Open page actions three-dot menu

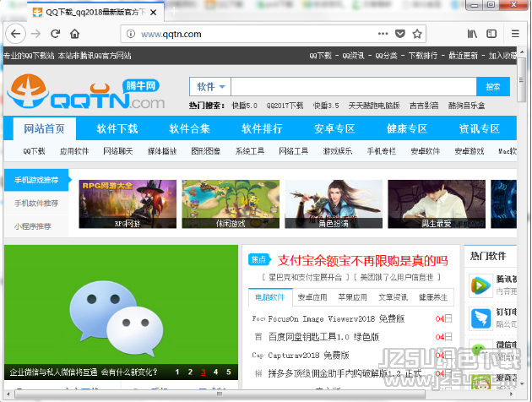[x=383, y=34]
